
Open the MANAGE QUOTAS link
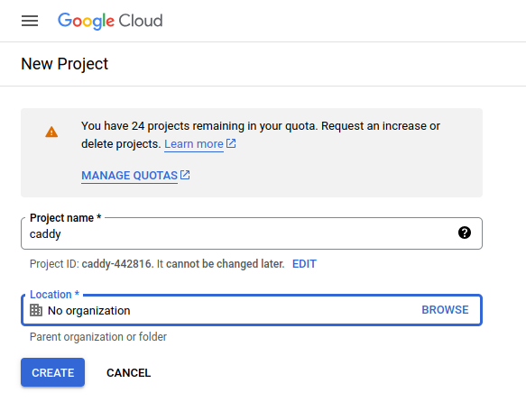point(130,176)
